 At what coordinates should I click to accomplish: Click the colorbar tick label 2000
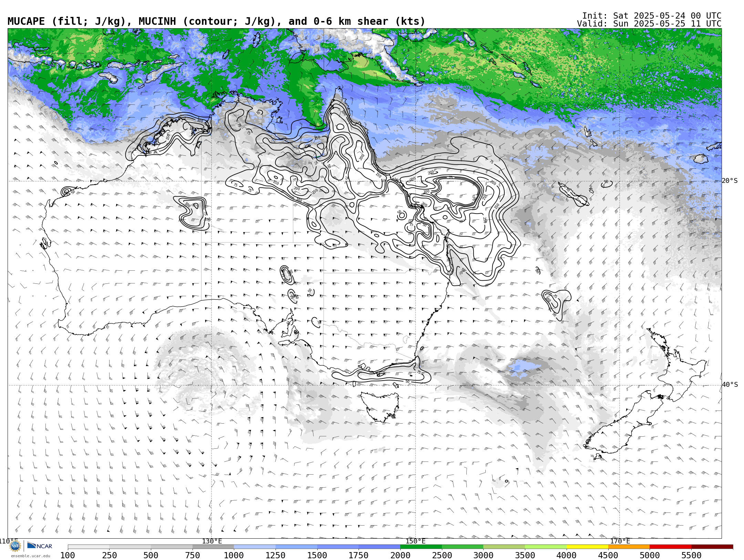pos(400,556)
